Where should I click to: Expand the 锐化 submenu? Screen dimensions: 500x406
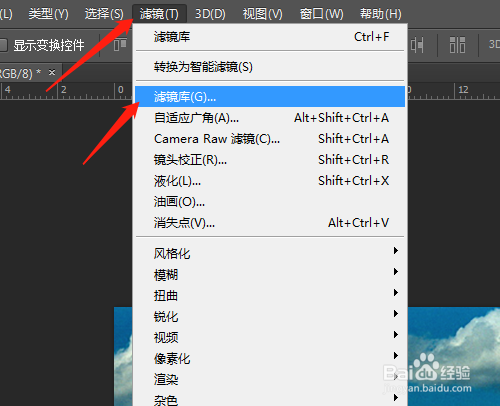tap(270, 316)
